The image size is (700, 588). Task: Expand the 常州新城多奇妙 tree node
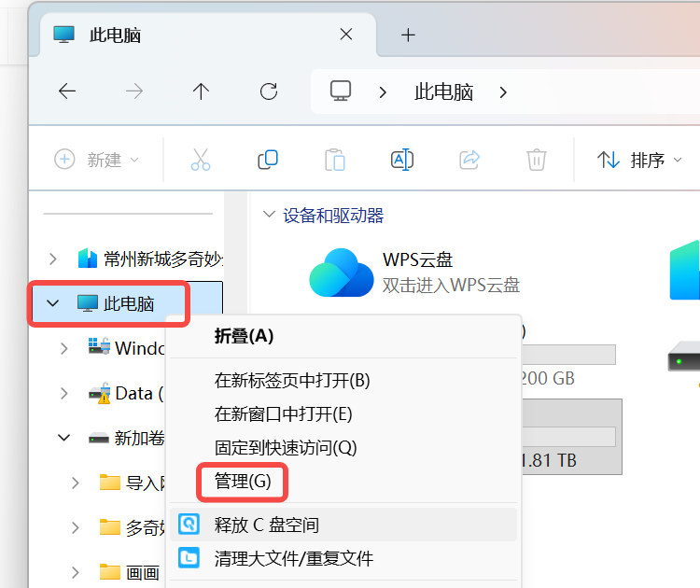[53, 258]
